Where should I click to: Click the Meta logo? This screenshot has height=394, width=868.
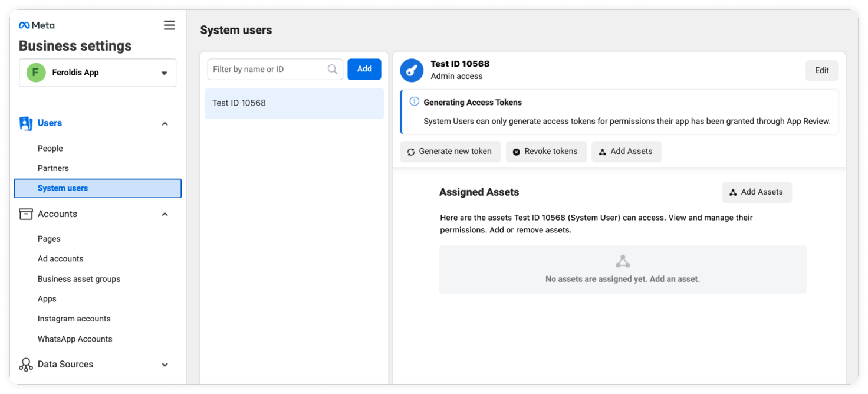click(37, 25)
